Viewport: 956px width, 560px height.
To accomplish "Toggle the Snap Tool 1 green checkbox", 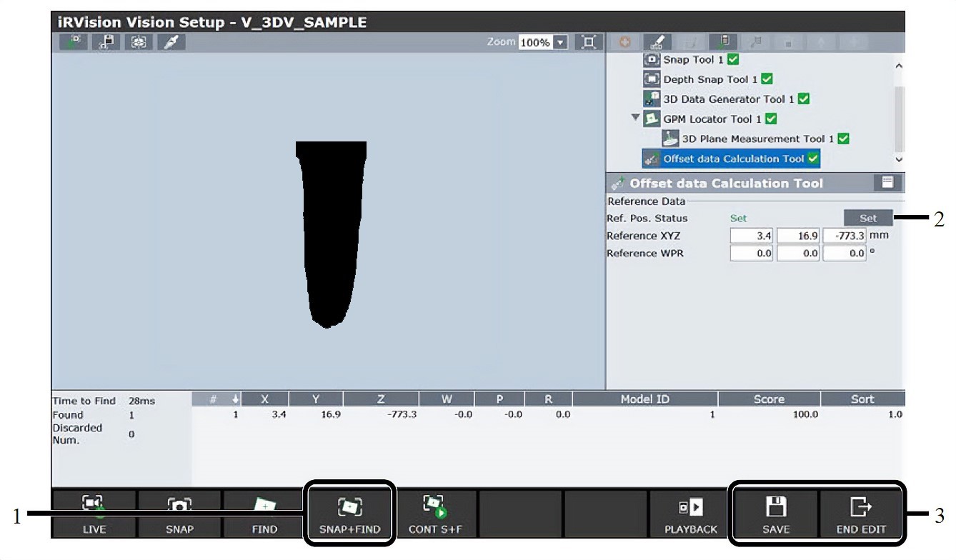I will click(732, 59).
